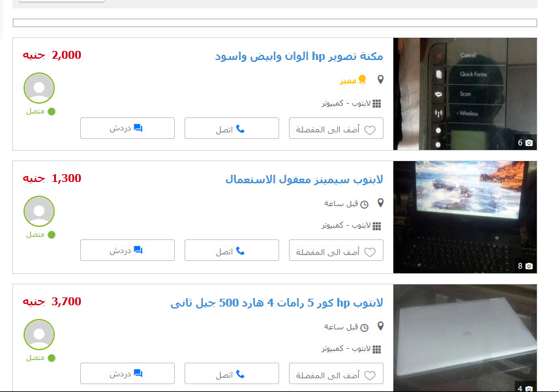Click the empty banner box above the listings
This screenshot has height=392, width=559.
pos(275,23)
